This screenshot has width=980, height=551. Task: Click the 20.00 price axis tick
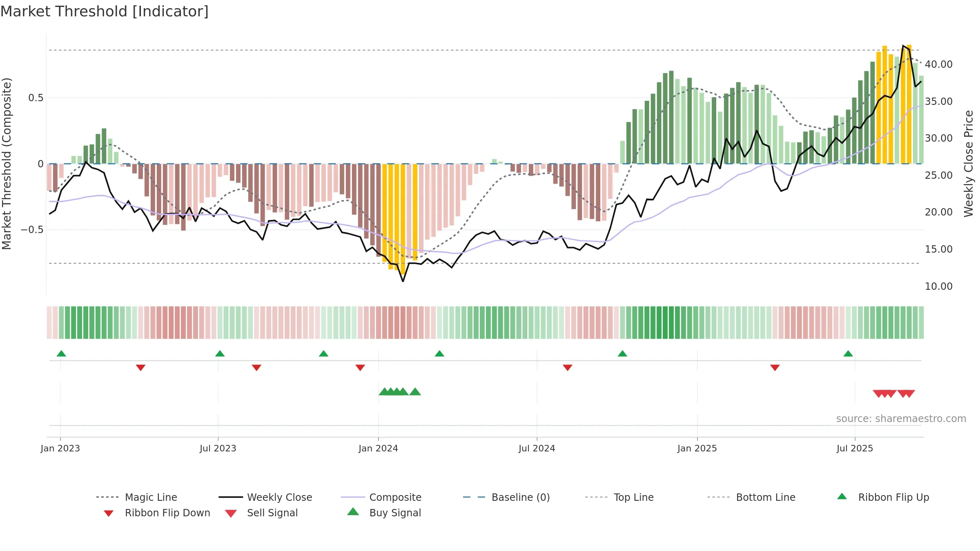tap(939, 212)
